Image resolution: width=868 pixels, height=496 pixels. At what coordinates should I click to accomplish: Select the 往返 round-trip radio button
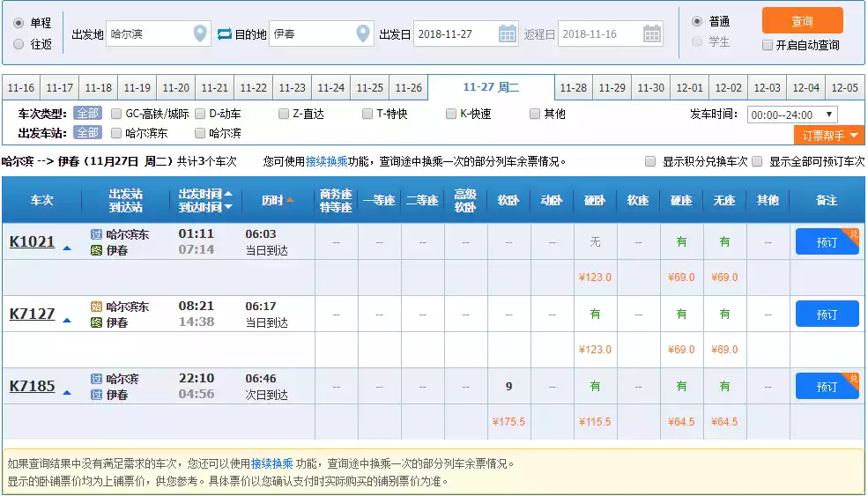click(19, 44)
